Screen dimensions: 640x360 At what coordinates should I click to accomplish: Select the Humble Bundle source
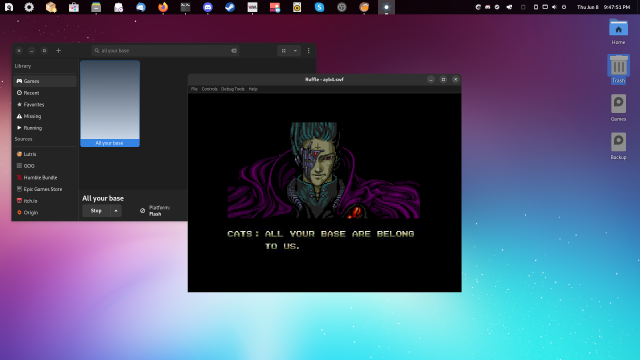coord(45,178)
